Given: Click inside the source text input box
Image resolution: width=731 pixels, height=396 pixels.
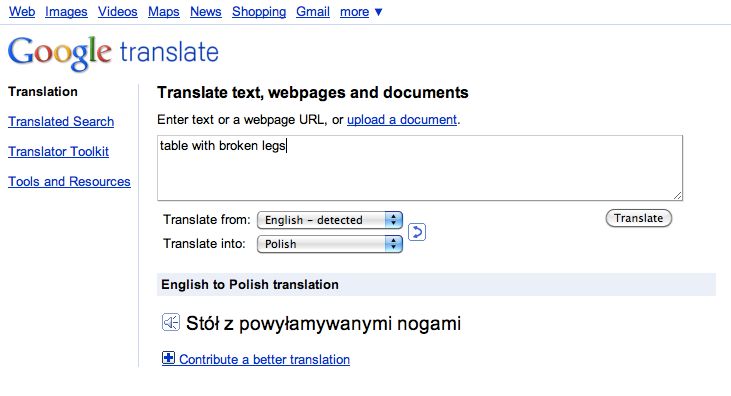Looking at the screenshot, I should point(420,168).
